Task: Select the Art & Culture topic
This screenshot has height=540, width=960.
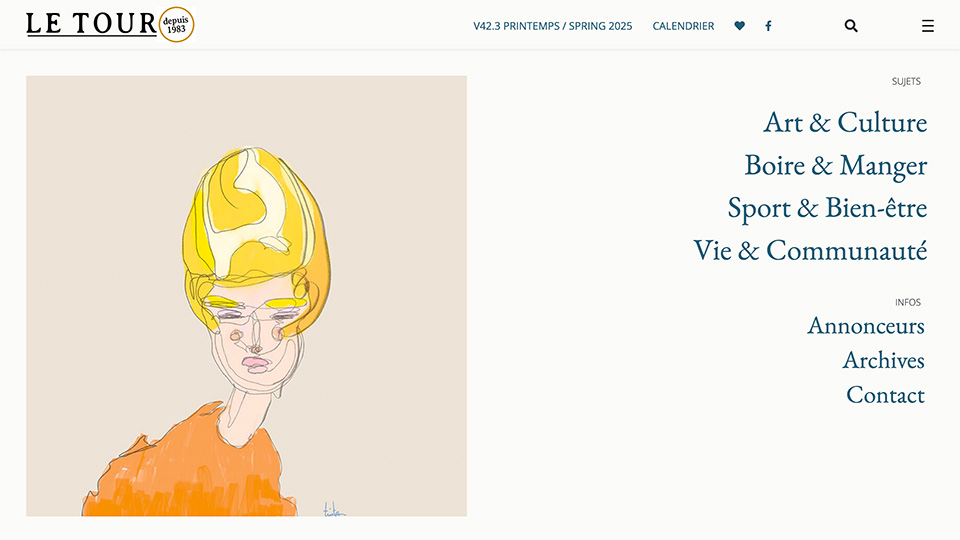Action: click(845, 122)
